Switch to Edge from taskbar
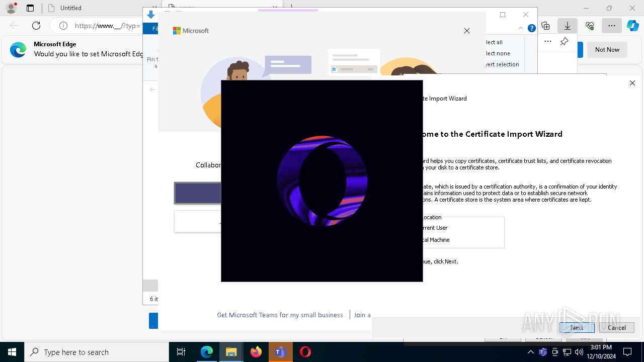 (207, 352)
